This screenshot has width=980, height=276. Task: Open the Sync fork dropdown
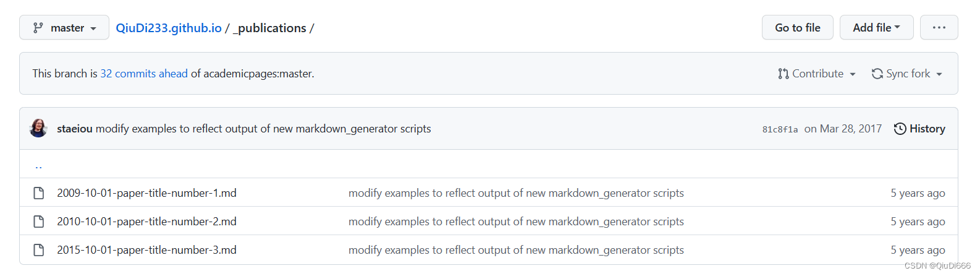(907, 74)
